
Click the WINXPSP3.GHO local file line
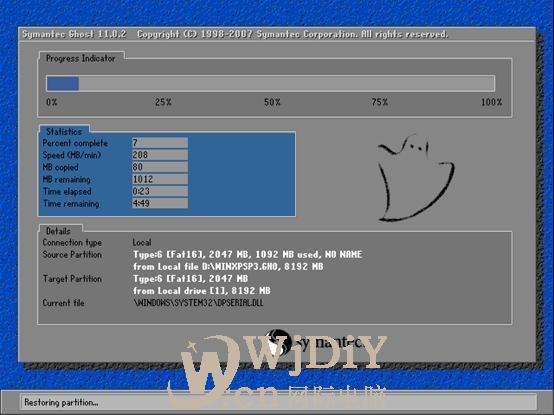[x=228, y=266]
